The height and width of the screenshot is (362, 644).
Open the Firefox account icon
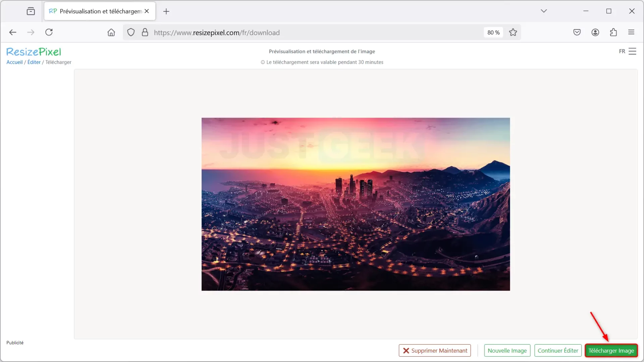[595, 32]
